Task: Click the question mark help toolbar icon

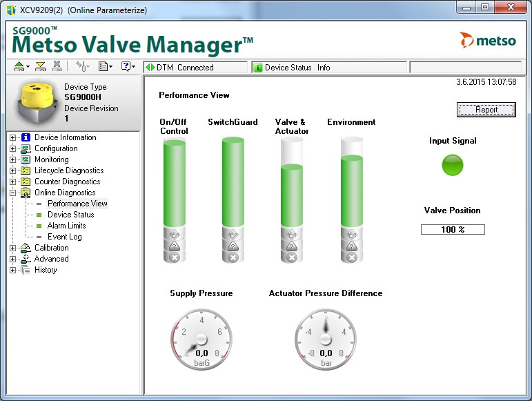Action: pos(126,66)
